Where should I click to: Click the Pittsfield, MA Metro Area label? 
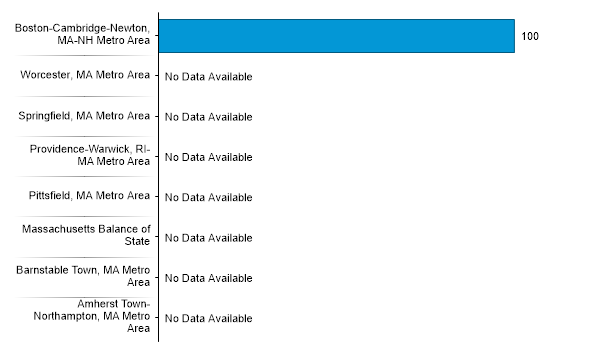click(89, 195)
